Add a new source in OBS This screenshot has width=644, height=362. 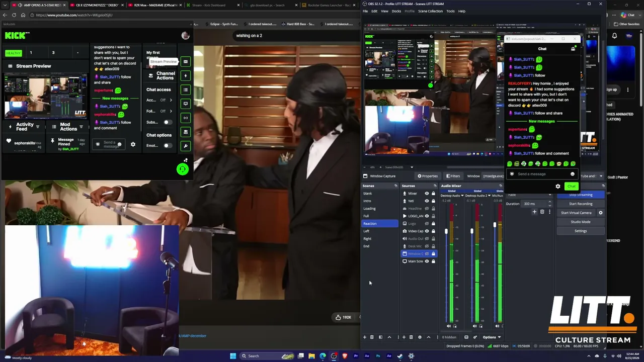(x=404, y=337)
